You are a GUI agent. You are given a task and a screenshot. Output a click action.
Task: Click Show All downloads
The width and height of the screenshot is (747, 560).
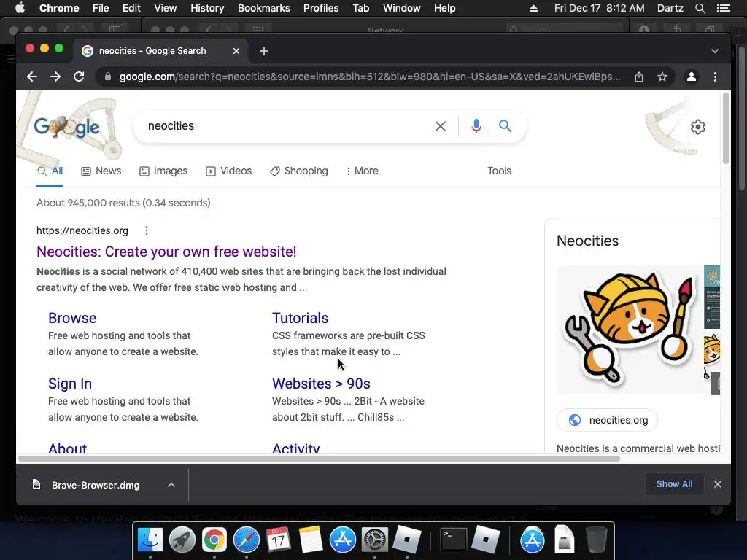(674, 484)
